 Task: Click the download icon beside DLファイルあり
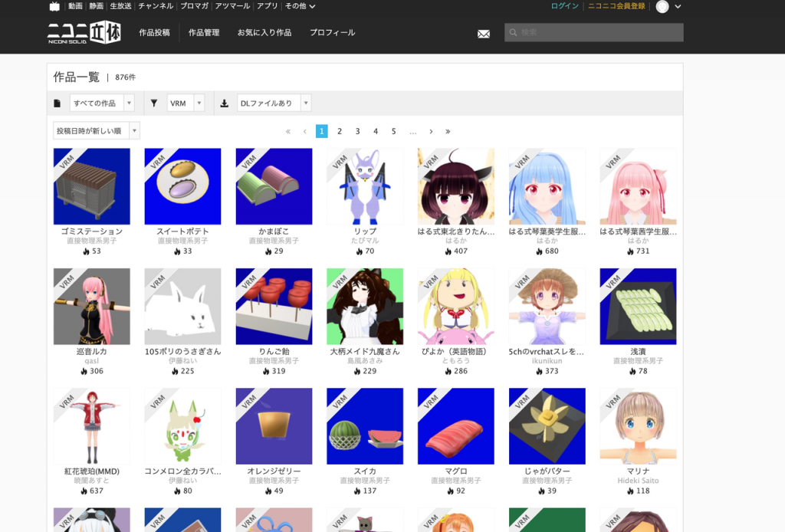[225, 103]
